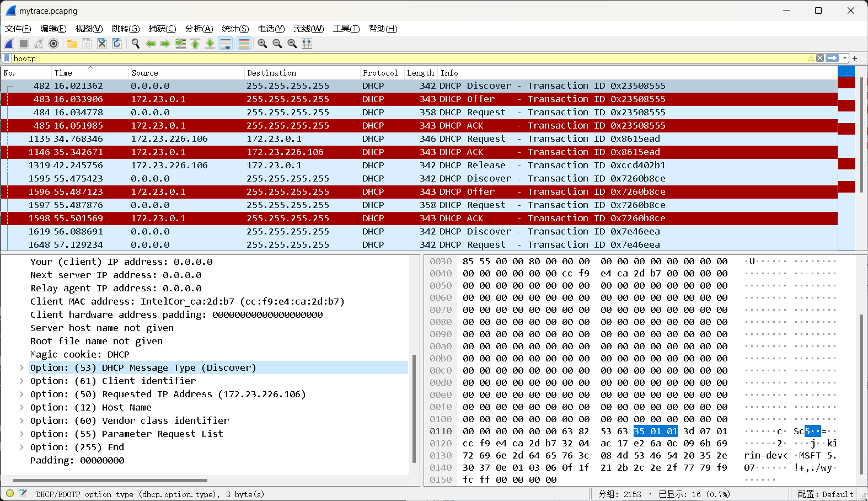
Task: Click the packet bytes vertical scrollbar
Action: click(x=861, y=395)
